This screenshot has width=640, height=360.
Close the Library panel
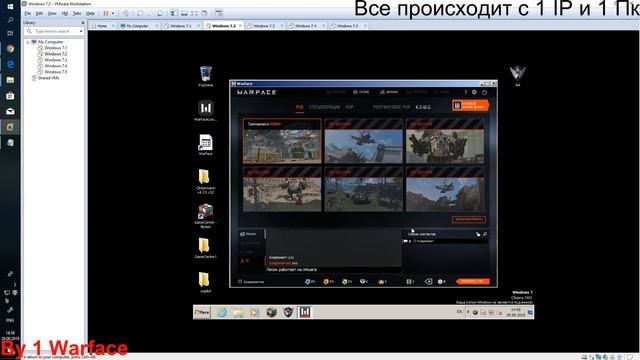(x=83, y=22)
